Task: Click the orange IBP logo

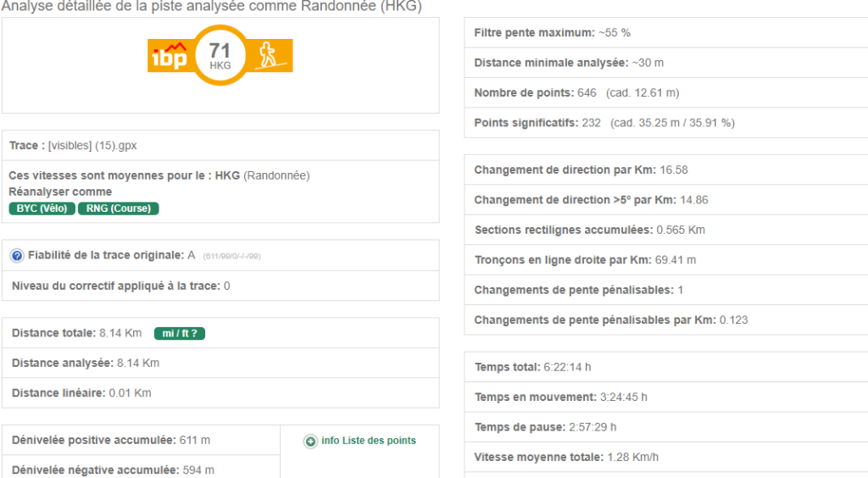Action: coord(168,56)
